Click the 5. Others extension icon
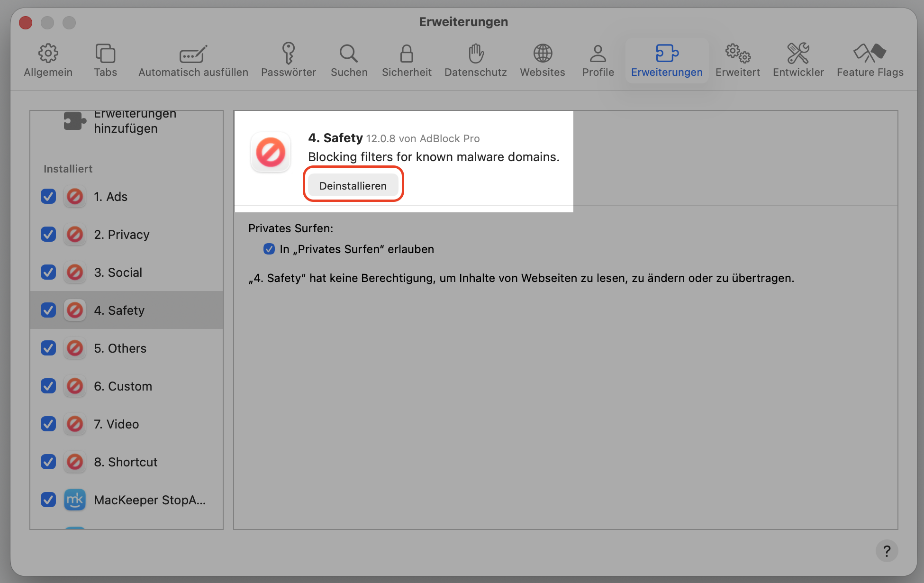This screenshot has width=924, height=583. click(x=75, y=348)
